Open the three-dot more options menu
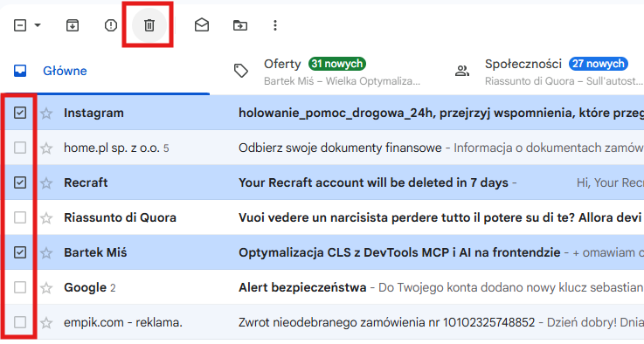 275,25
